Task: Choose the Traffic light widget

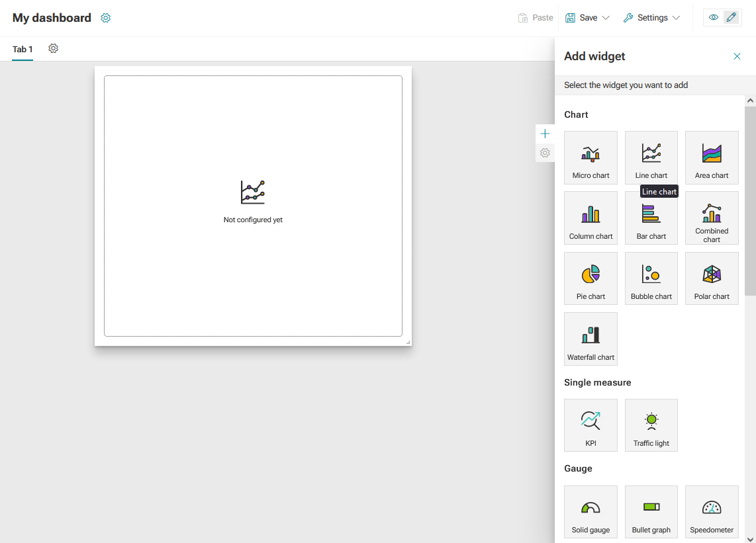Action: (x=651, y=425)
